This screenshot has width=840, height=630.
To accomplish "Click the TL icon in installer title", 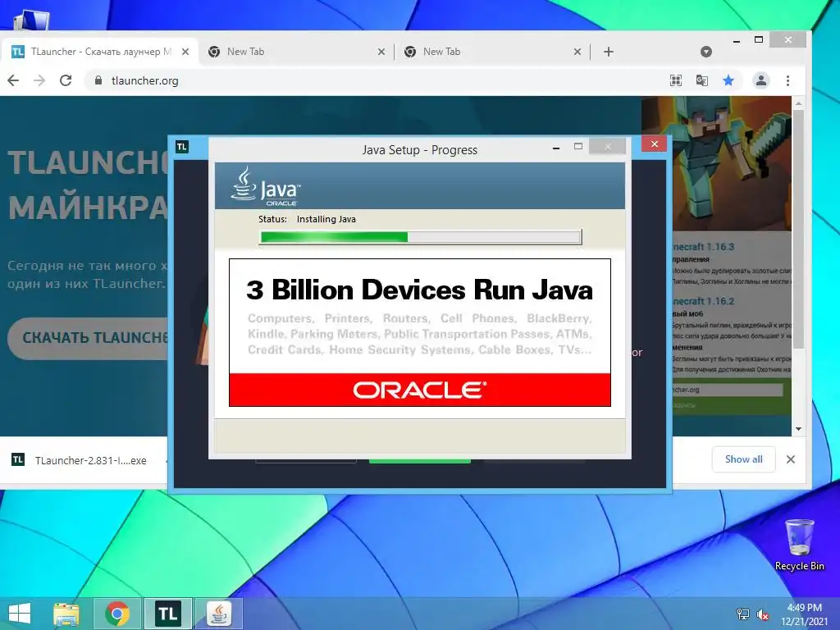I will [x=182, y=147].
